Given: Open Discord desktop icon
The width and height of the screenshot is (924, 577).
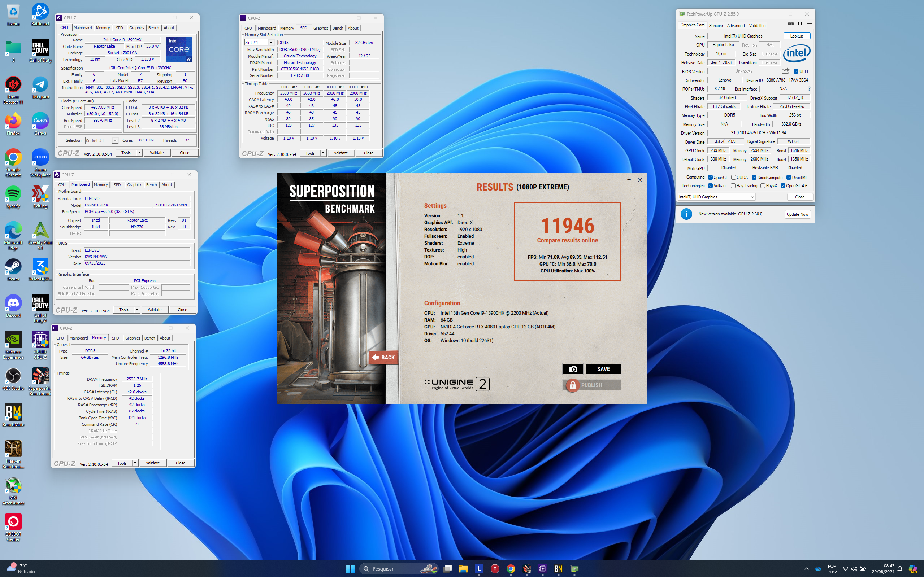Looking at the screenshot, I should pyautogui.click(x=13, y=306).
